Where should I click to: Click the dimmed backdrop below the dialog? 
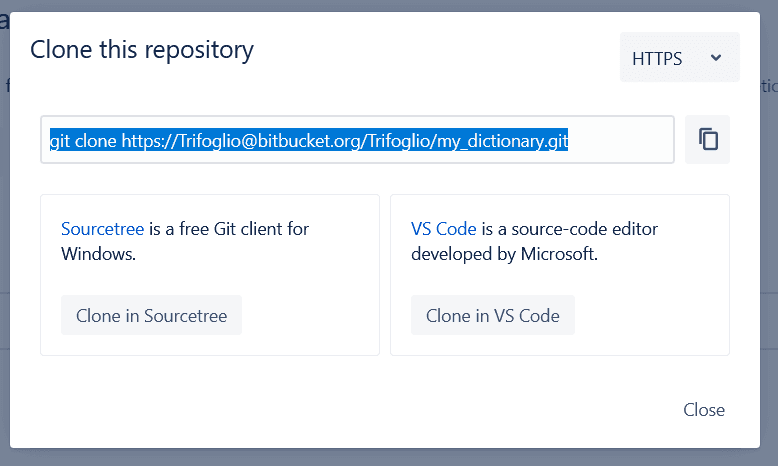click(400, 457)
